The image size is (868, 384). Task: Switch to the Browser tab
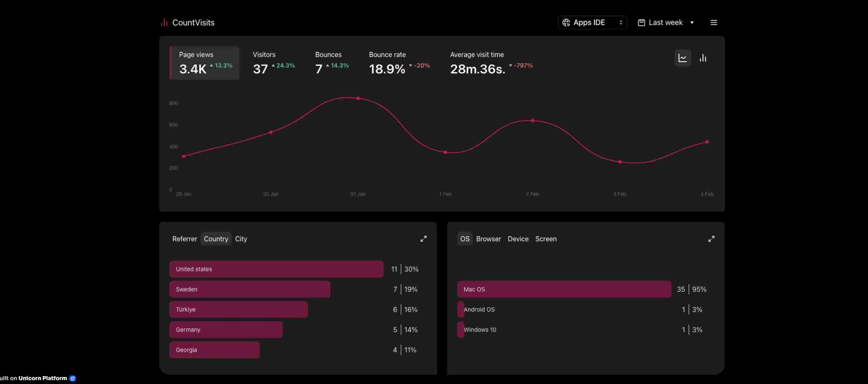click(488, 239)
